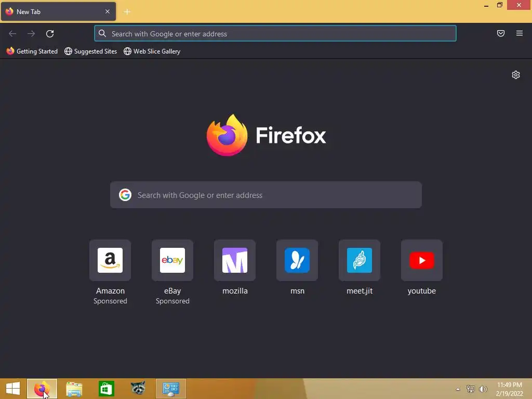532x399 pixels.
Task: Open new tab personalization gear
Action: coord(516,75)
